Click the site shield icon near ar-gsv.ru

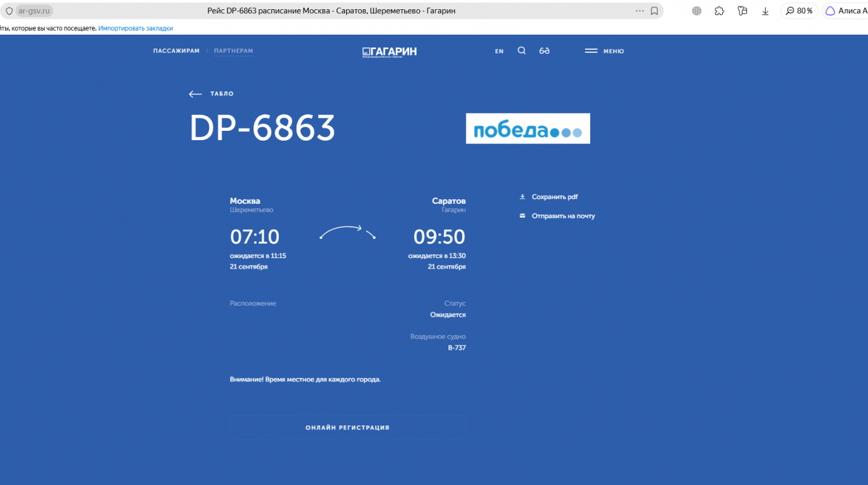(x=9, y=11)
